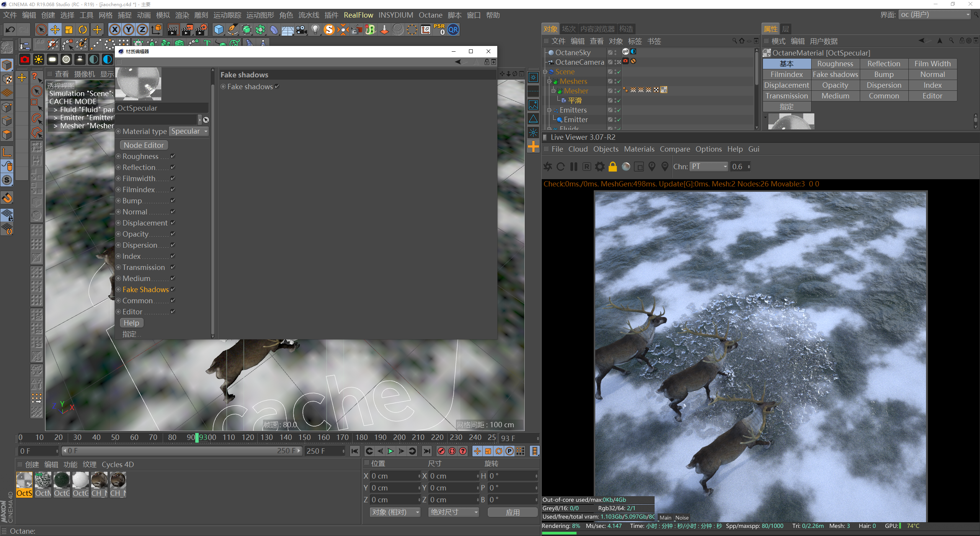980x536 pixels.
Task: Click the QR icon in toolbar
Action: [x=453, y=29]
